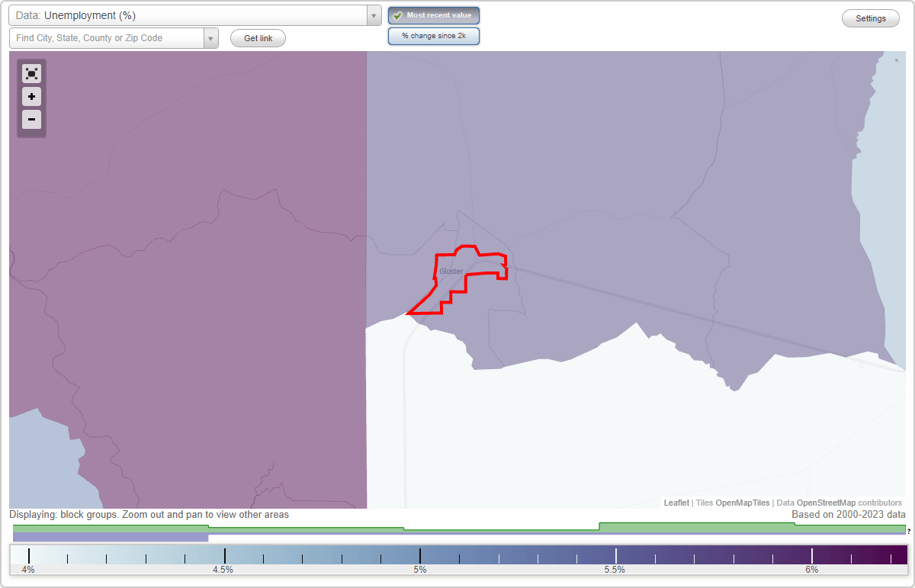Viewport: 915px width, 588px height.
Task: Click the 4% mark on color legend
Action: coord(28,569)
